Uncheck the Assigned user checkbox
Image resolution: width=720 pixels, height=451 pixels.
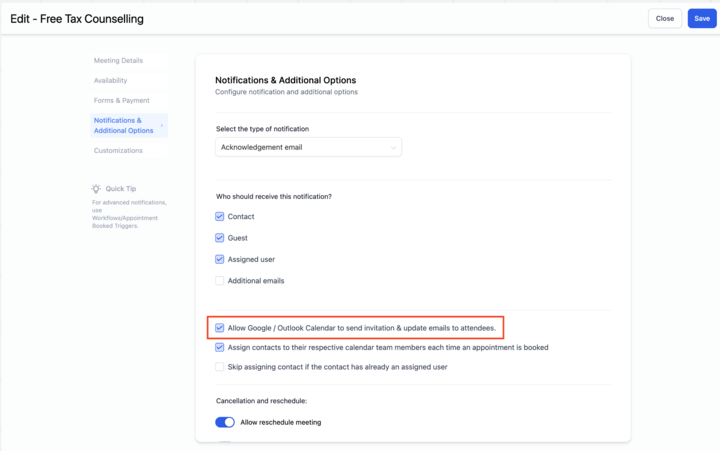point(219,259)
